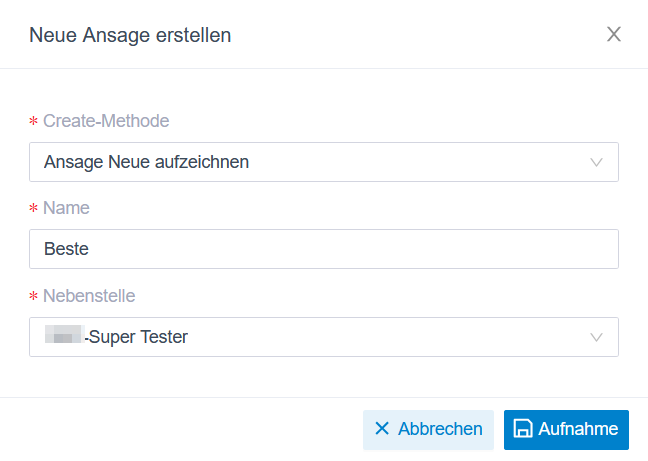
Task: Focus the Name input field
Action: click(323, 249)
